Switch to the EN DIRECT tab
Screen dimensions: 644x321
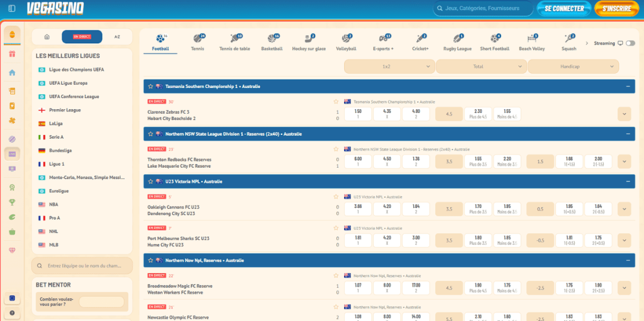coord(82,36)
